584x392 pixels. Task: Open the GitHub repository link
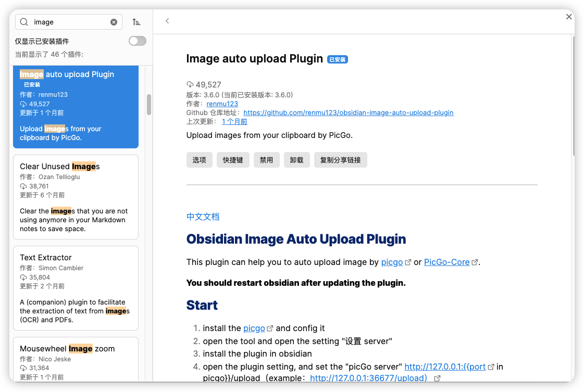[x=348, y=112]
